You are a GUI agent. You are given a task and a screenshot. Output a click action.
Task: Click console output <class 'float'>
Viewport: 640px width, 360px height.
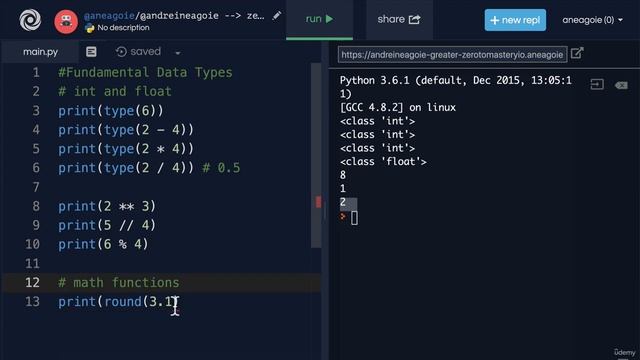(383, 162)
